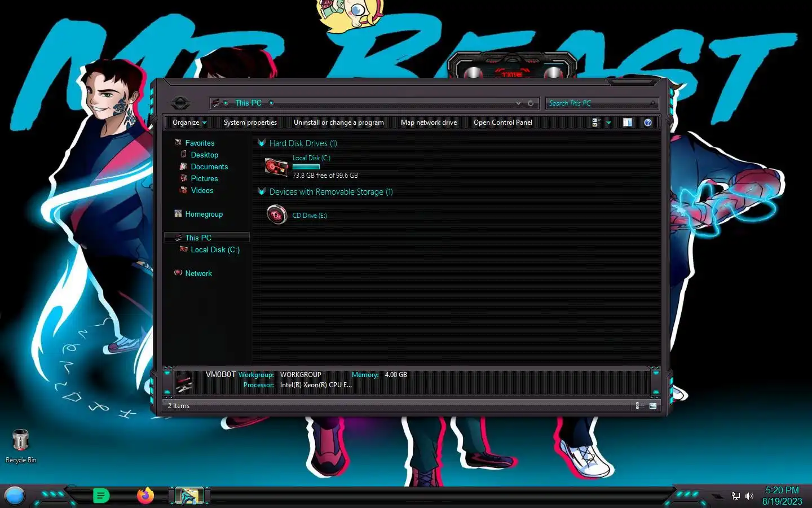This screenshot has width=812, height=508.
Task: Click System properties in the toolbar
Action: 250,122
